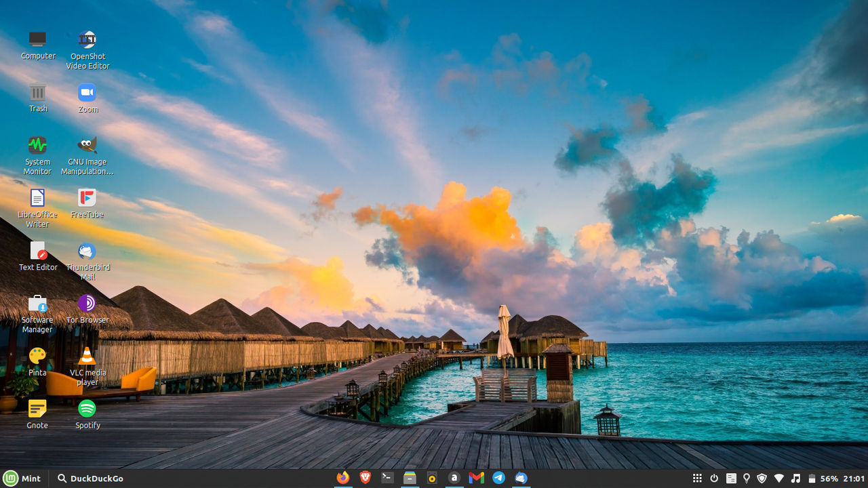The width and height of the screenshot is (868, 488).
Task: Open the Mint menu button
Action: [22, 479]
